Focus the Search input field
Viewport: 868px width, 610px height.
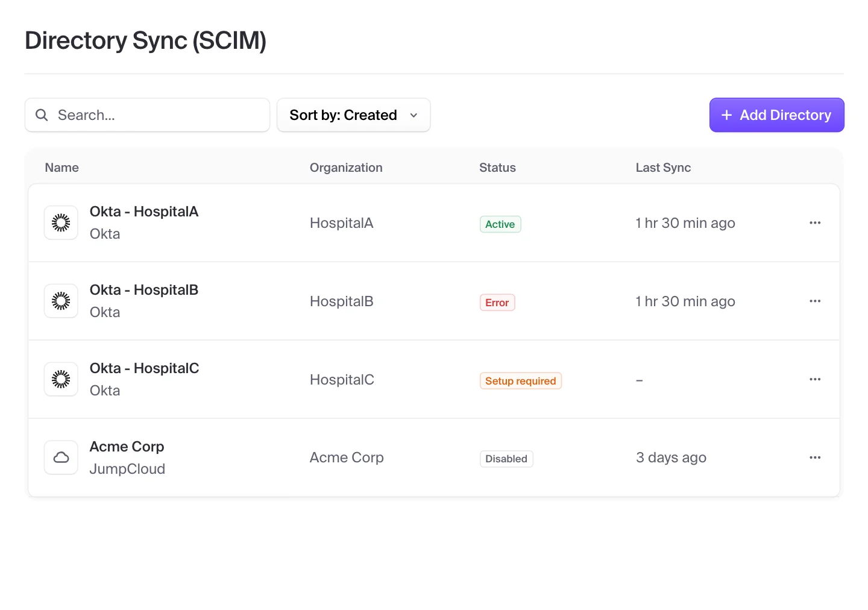(x=147, y=115)
